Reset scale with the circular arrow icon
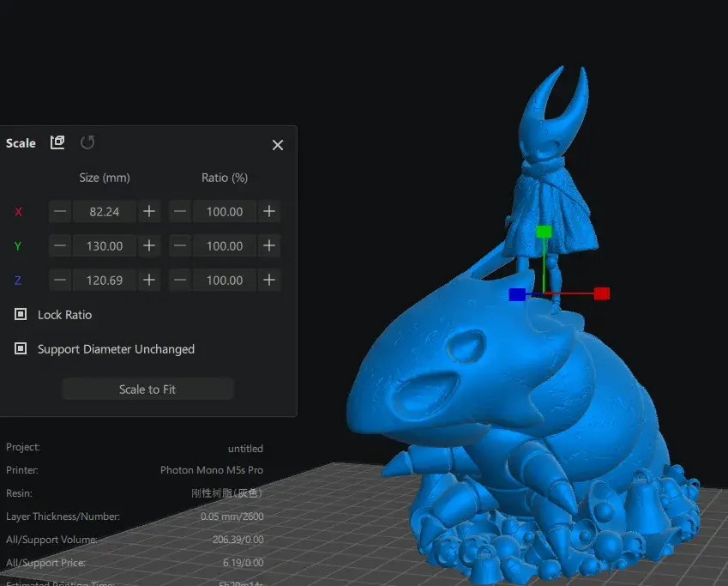728x586 pixels. point(87,142)
